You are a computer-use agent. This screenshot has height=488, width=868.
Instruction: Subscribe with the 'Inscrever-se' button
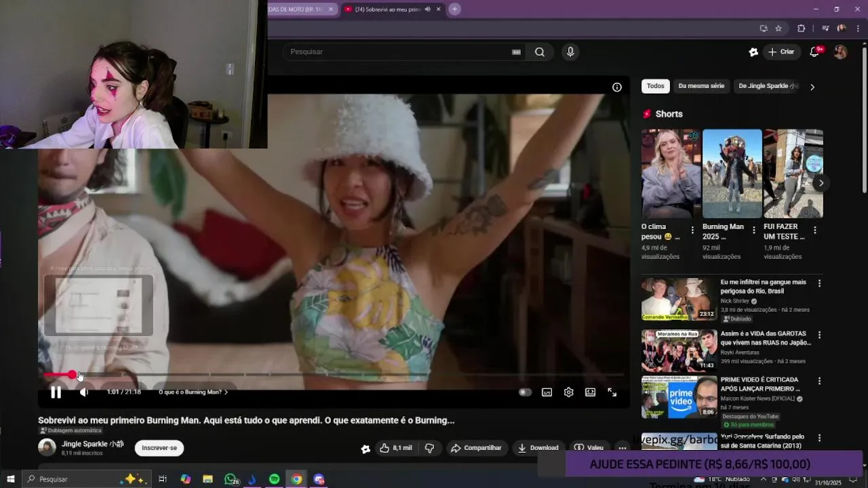coord(159,447)
